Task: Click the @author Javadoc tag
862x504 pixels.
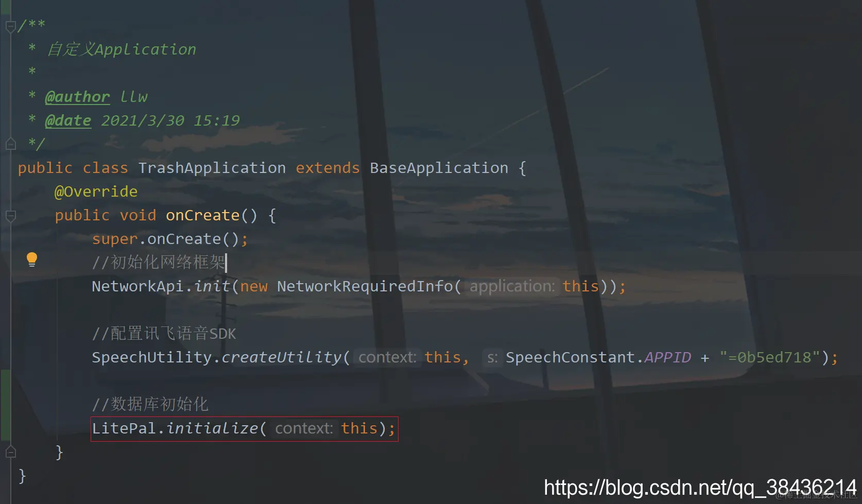Action: pos(77,97)
